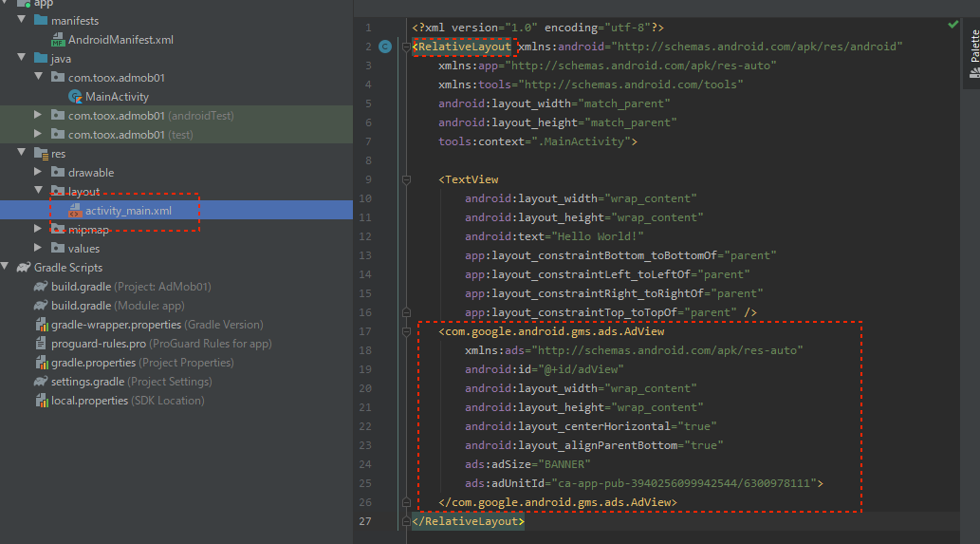Screen dimensions: 980x544
Task: Click the "@+id/adView" id value
Action: pyautogui.click(x=582, y=369)
